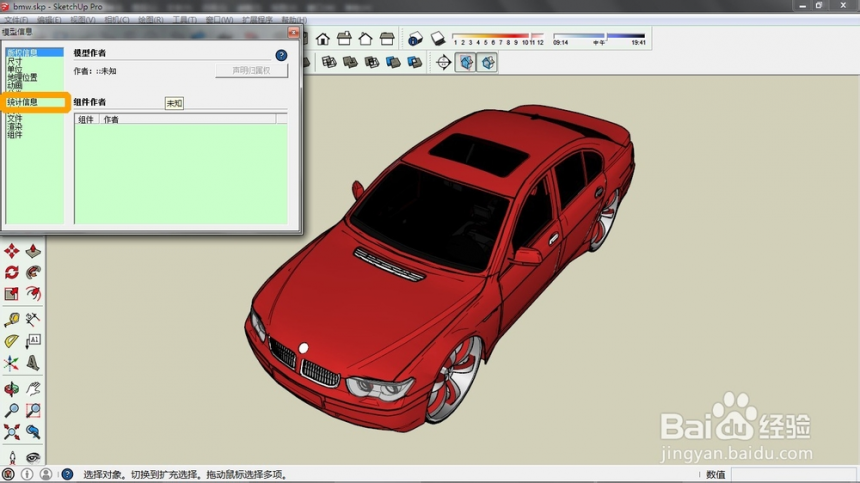Switch to Right view house icon
The image size is (860, 483).
pyautogui.click(x=344, y=39)
